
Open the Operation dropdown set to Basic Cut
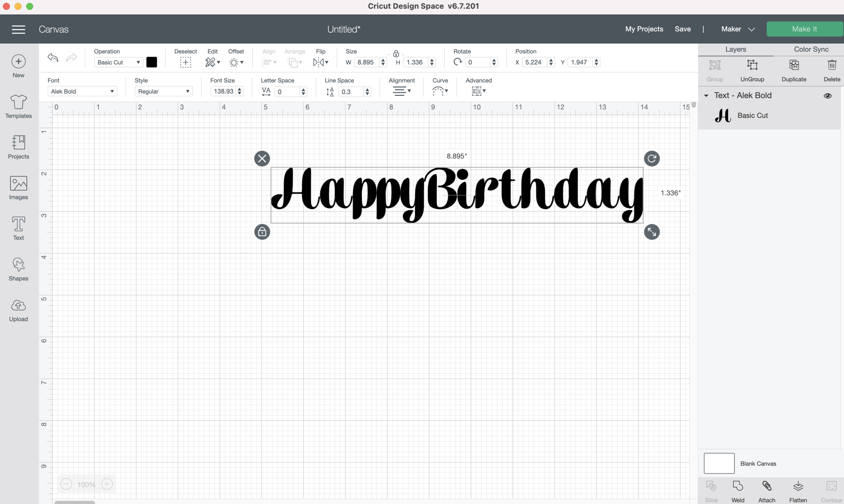118,62
